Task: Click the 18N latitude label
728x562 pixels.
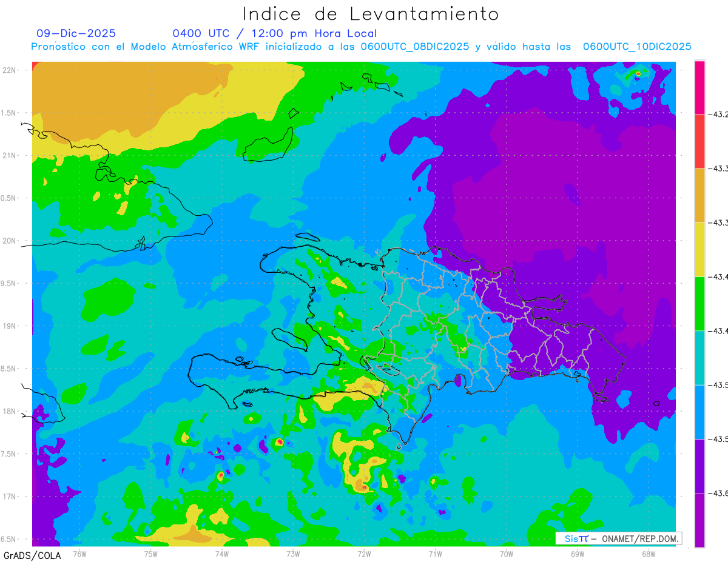Action: 10,411
